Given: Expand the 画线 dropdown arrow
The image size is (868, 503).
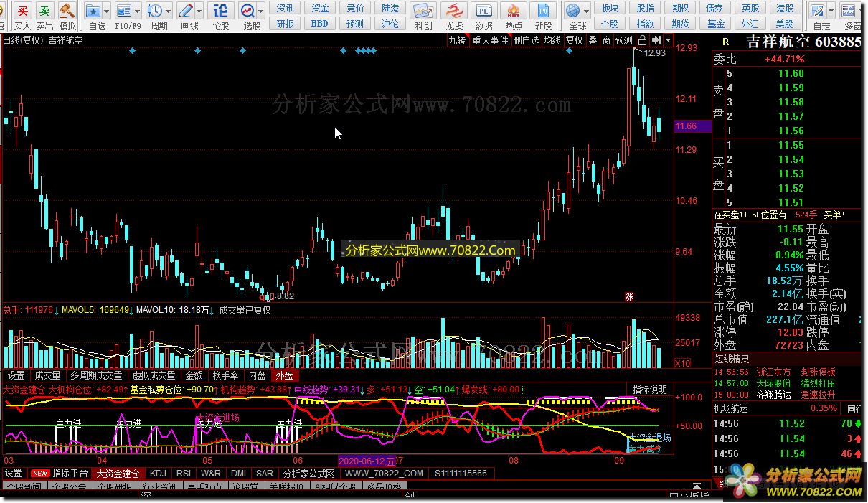Looking at the screenshot, I should point(199,11).
